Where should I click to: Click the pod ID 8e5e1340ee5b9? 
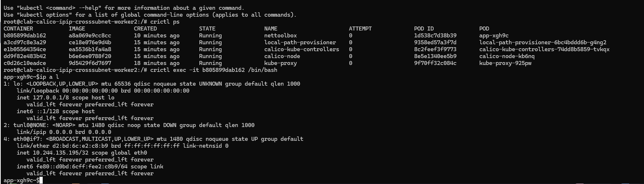[435, 56]
